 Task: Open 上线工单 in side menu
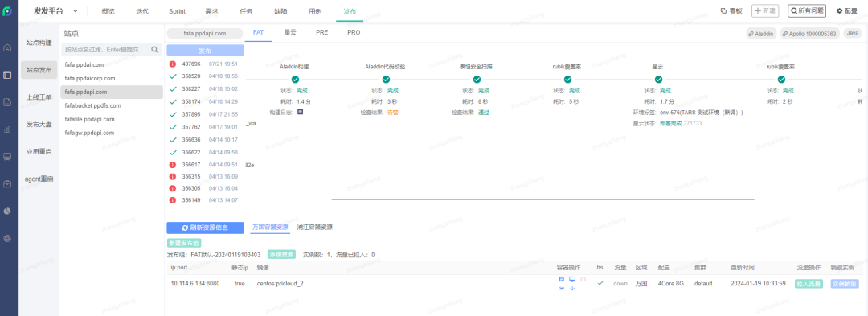[39, 96]
